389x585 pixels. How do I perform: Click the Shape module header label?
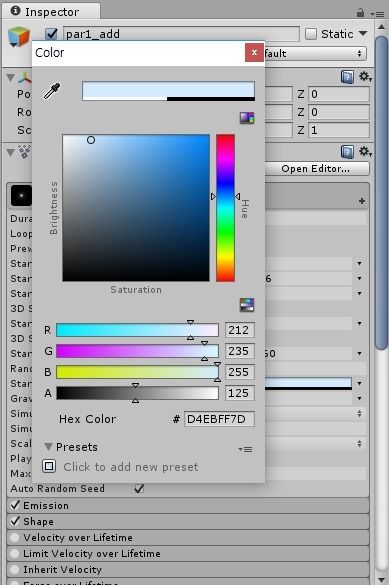(x=38, y=522)
